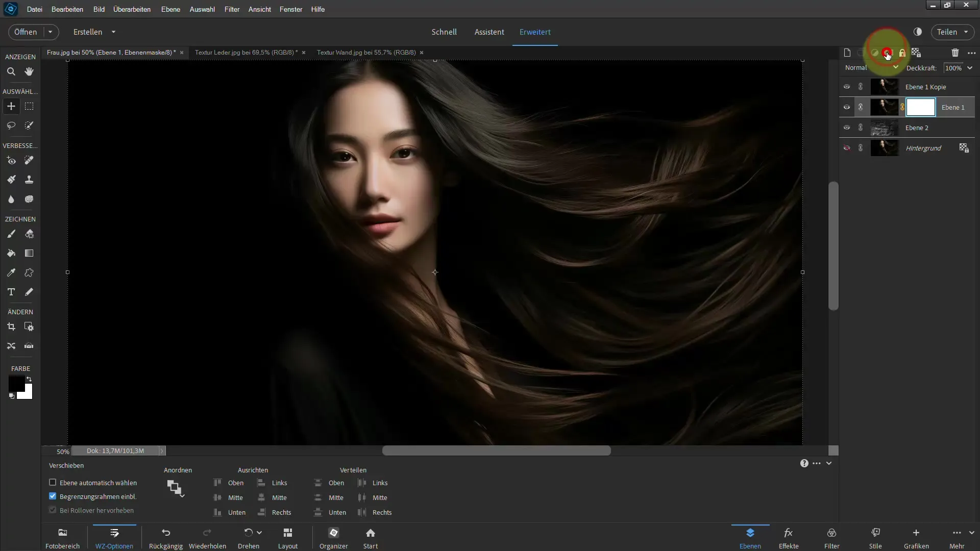Select the Recompose tool
This screenshot has width=980, height=551.
coord(29,327)
